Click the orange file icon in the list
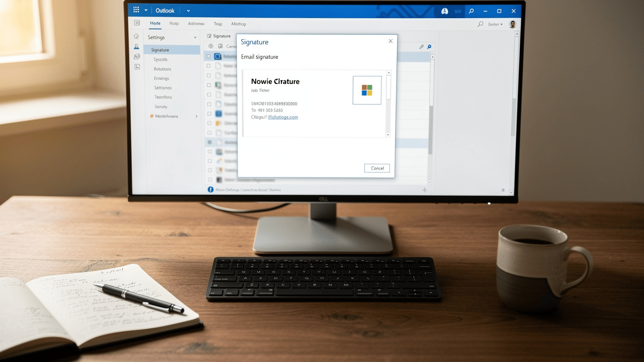Image resolution: width=644 pixels, height=362 pixels. pos(218,123)
